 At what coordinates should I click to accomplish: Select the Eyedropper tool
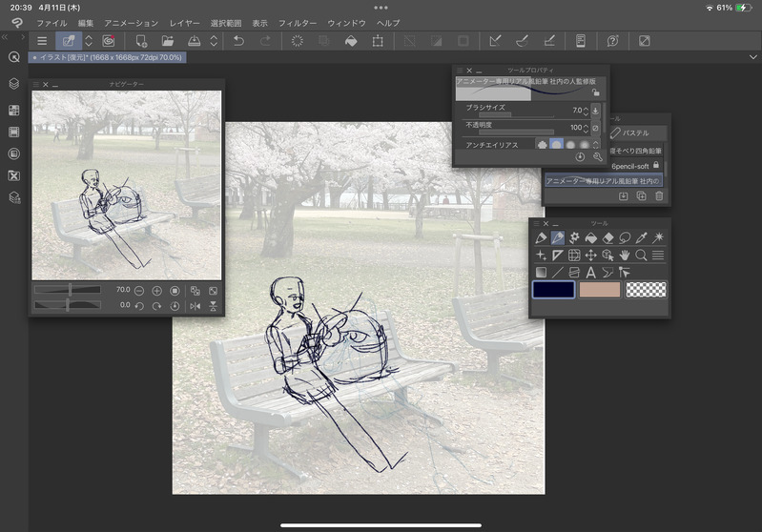pyautogui.click(x=641, y=237)
